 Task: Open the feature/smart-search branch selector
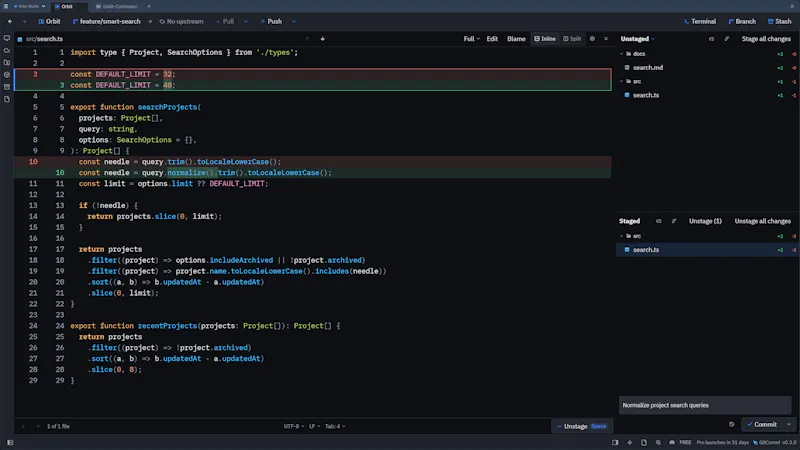(107, 21)
